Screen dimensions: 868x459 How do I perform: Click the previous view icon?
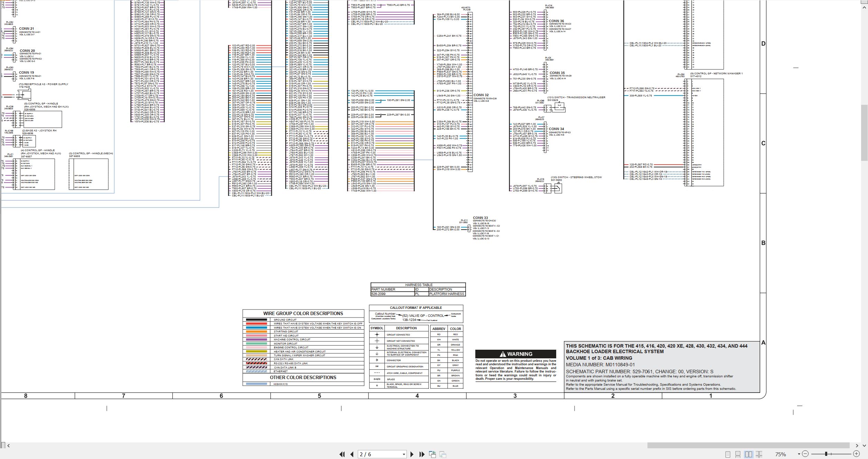coord(432,454)
